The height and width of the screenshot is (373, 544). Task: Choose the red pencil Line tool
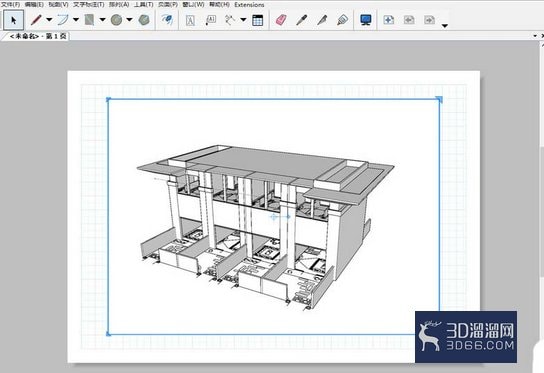coord(36,20)
